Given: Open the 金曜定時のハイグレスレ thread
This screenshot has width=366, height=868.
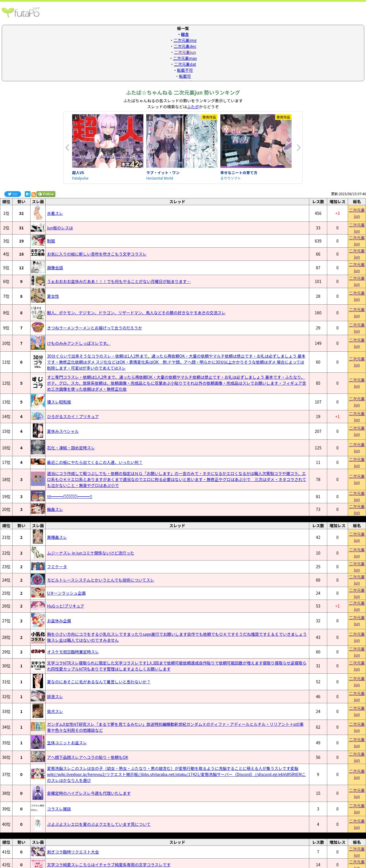Looking at the screenshot, I should 89,794.
